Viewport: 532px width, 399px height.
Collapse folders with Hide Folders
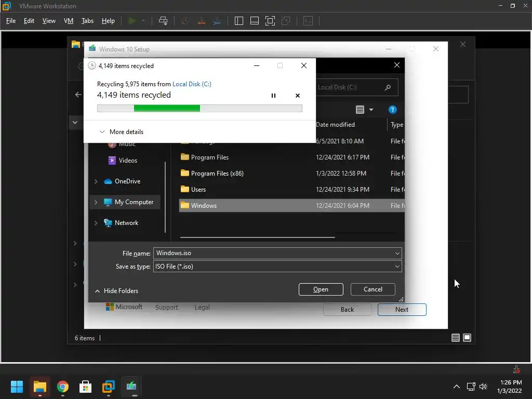tap(117, 291)
